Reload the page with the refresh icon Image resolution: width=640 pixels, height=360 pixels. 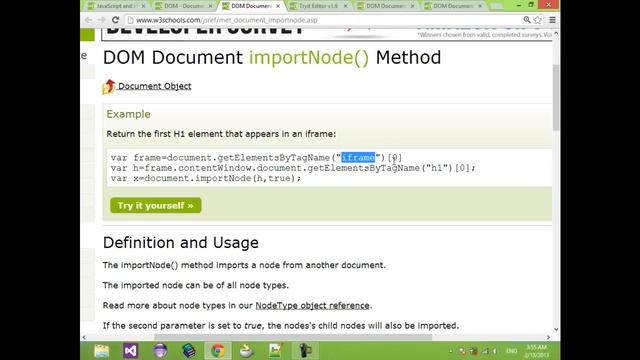(x=116, y=20)
